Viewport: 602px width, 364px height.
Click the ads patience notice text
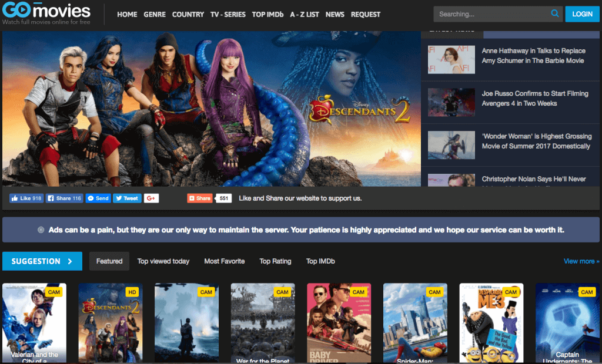(306, 230)
